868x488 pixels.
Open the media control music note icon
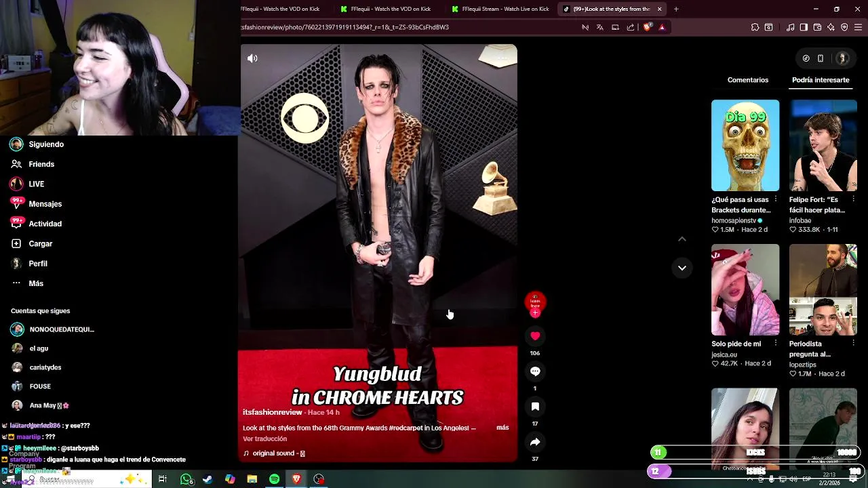click(x=790, y=27)
